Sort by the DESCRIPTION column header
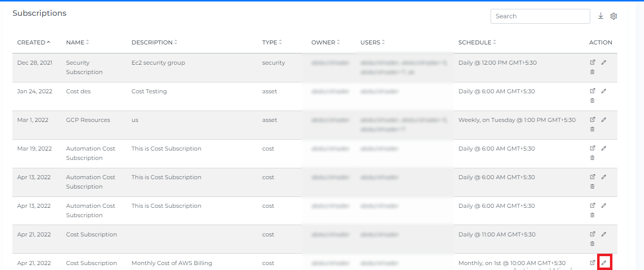Image resolution: width=644 pixels, height=270 pixels. point(154,42)
